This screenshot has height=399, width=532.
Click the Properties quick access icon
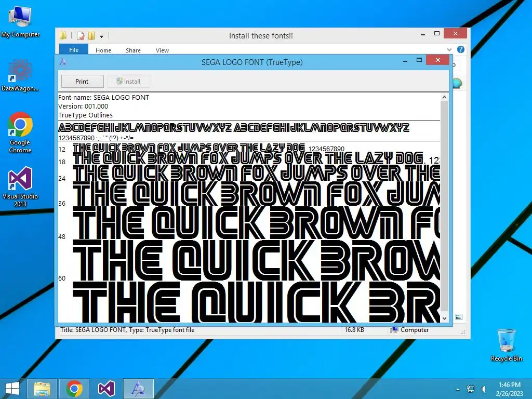click(81, 36)
